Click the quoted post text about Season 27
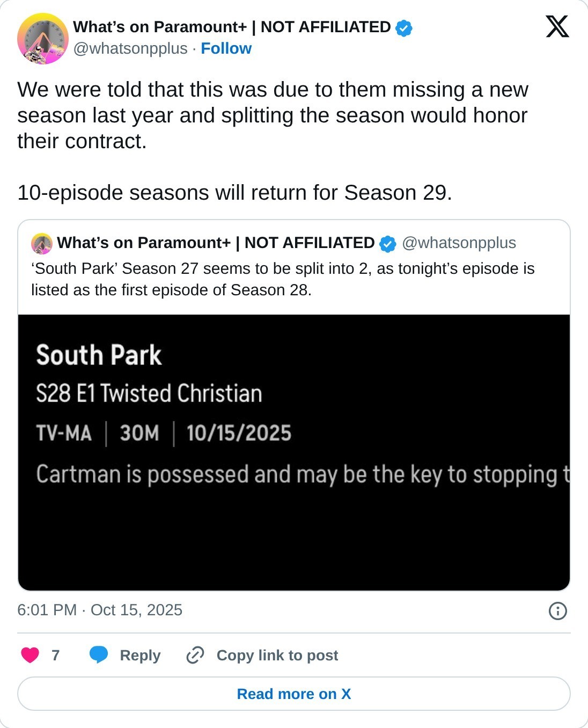The image size is (588, 728). pyautogui.click(x=283, y=279)
